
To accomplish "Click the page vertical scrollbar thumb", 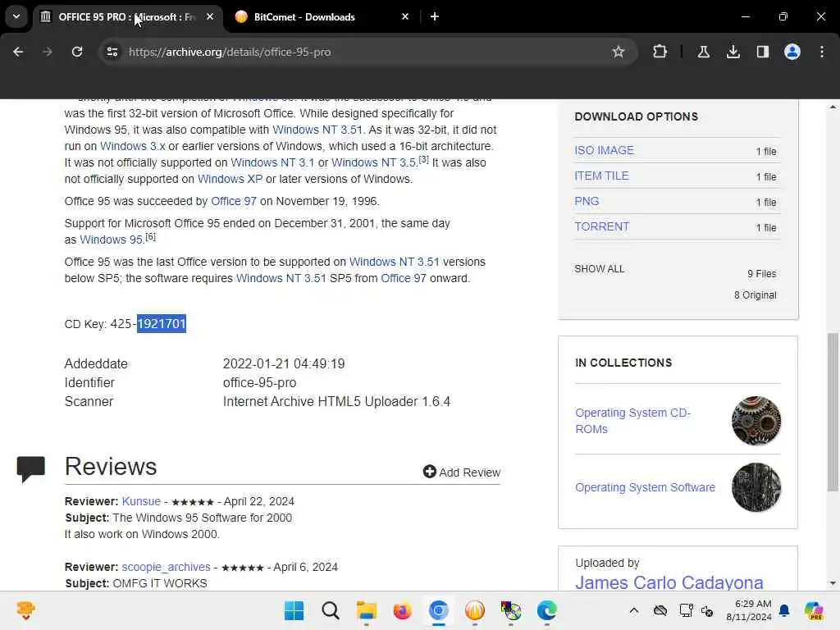I will 833,412.
